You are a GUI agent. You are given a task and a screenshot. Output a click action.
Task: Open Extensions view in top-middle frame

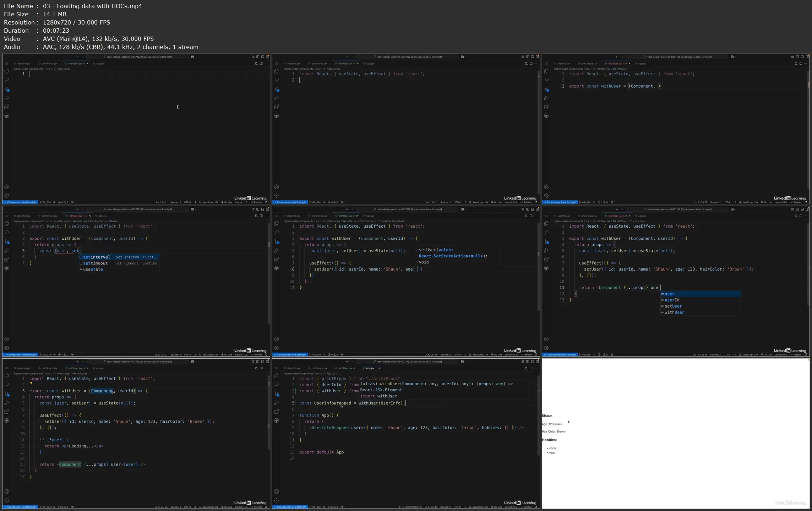tap(277, 107)
